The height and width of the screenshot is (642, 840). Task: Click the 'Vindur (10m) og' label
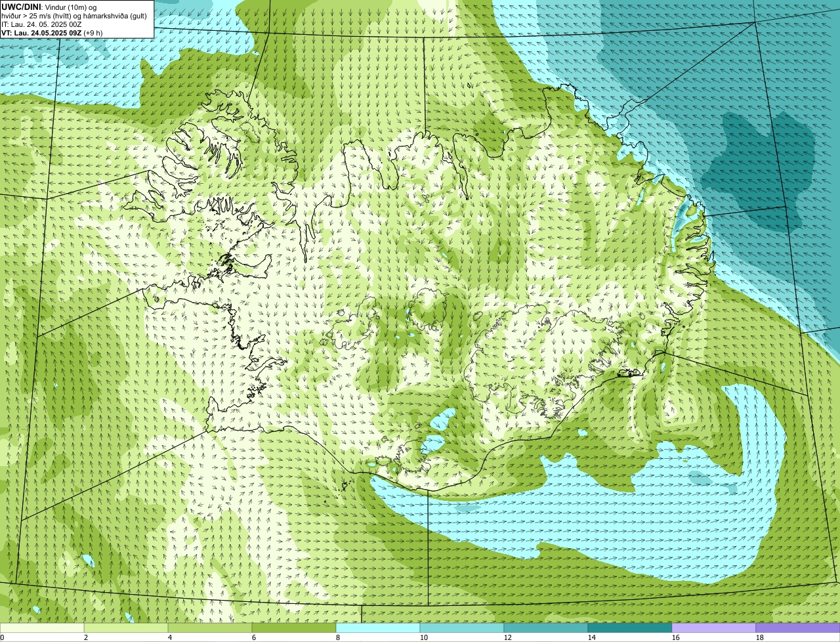(70, 7)
